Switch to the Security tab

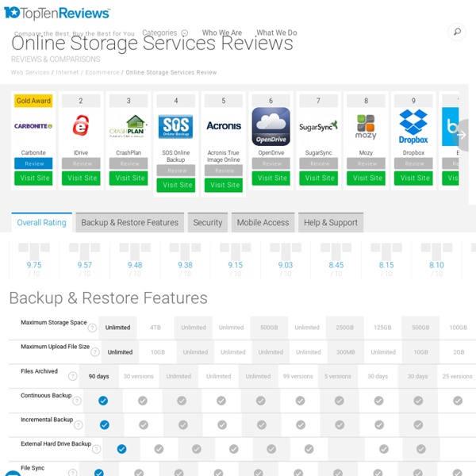tap(208, 223)
